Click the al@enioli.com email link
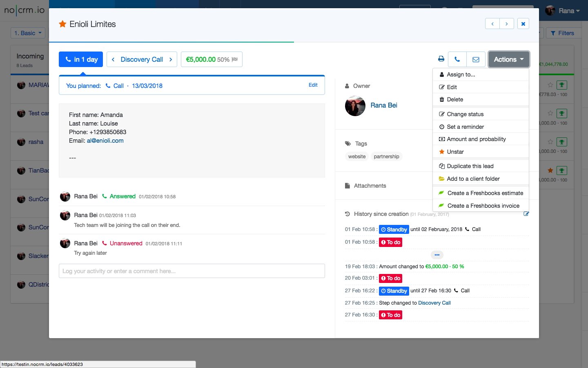Image resolution: width=588 pixels, height=368 pixels. (x=105, y=141)
